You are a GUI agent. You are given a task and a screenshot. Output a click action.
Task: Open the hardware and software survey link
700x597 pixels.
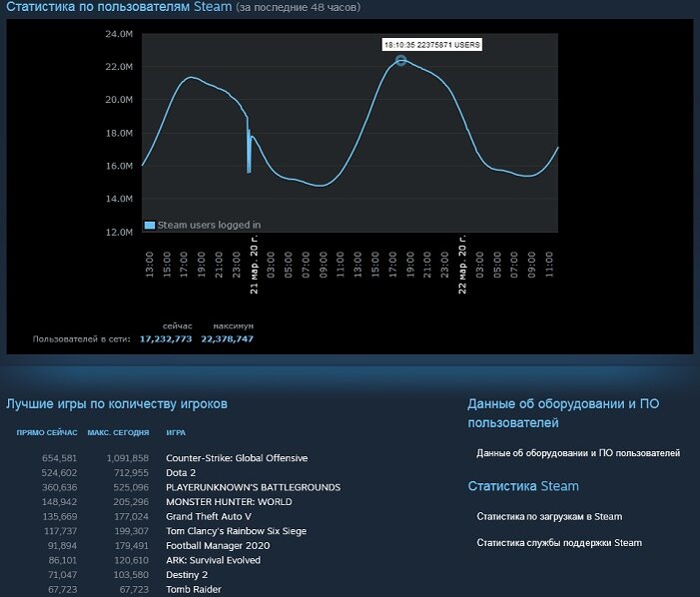pos(578,453)
